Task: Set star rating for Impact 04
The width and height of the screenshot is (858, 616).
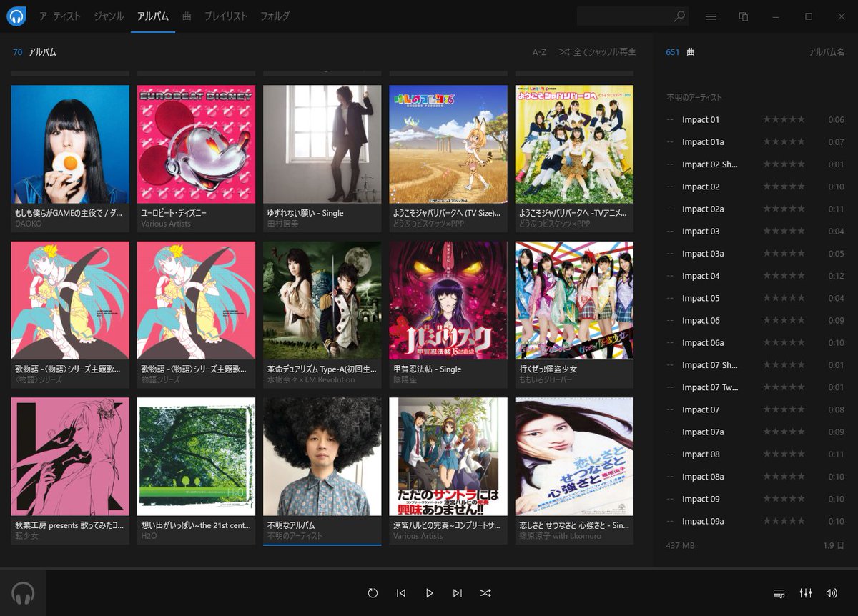Action: point(784,276)
